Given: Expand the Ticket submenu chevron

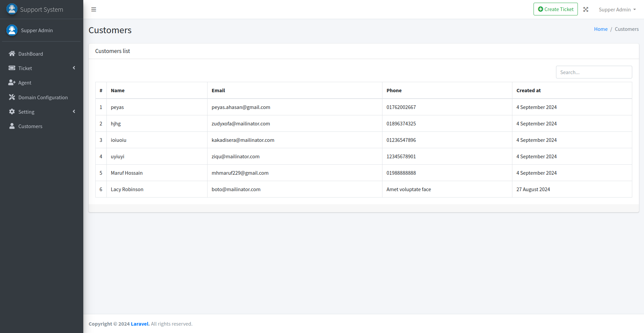Looking at the screenshot, I should pyautogui.click(x=74, y=68).
